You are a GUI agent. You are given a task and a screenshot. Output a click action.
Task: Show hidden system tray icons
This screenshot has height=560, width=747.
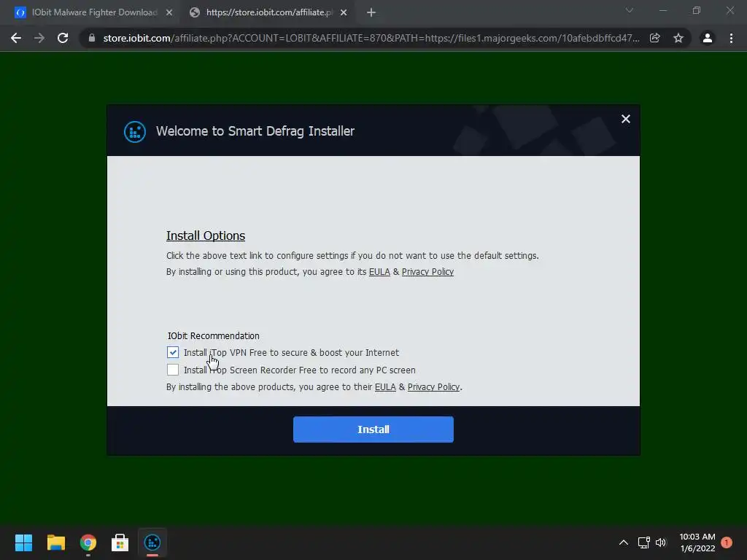point(624,542)
